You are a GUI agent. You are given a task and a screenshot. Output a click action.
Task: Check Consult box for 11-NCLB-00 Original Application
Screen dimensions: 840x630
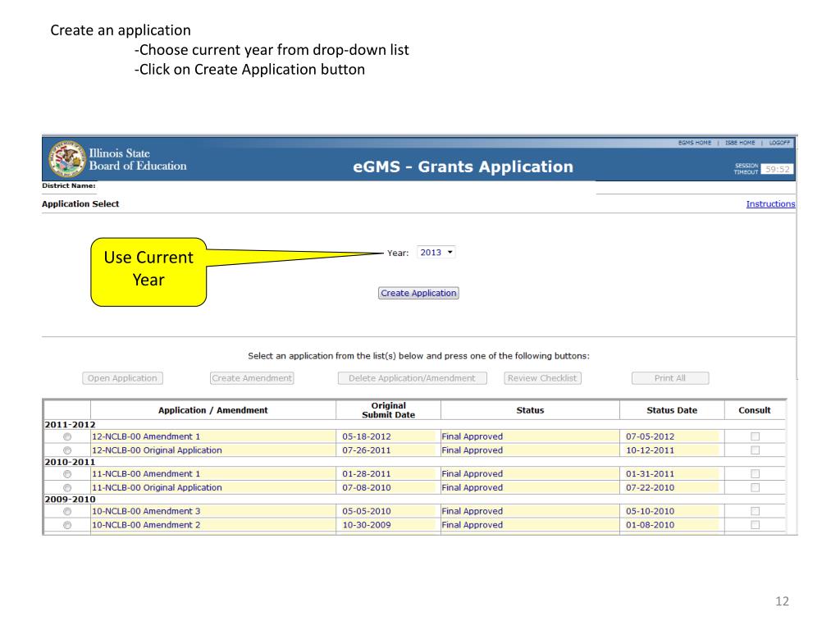755,488
